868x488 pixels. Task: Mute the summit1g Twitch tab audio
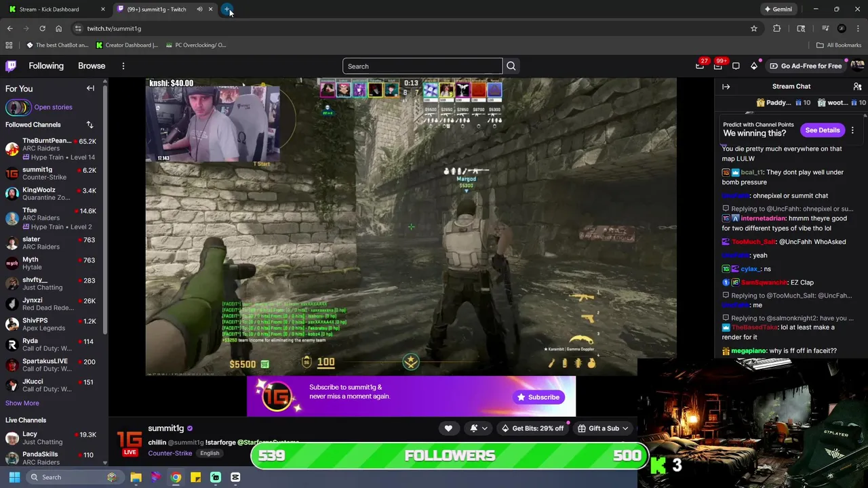point(199,9)
